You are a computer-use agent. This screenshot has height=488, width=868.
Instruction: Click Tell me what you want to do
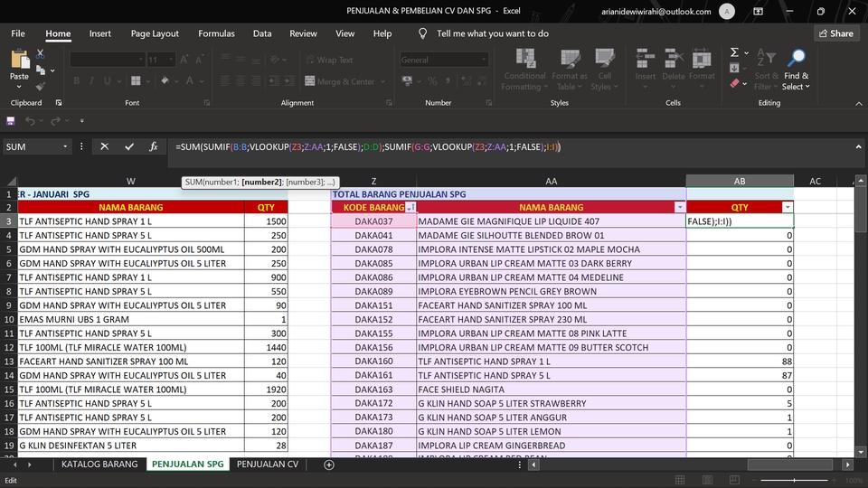(x=493, y=33)
